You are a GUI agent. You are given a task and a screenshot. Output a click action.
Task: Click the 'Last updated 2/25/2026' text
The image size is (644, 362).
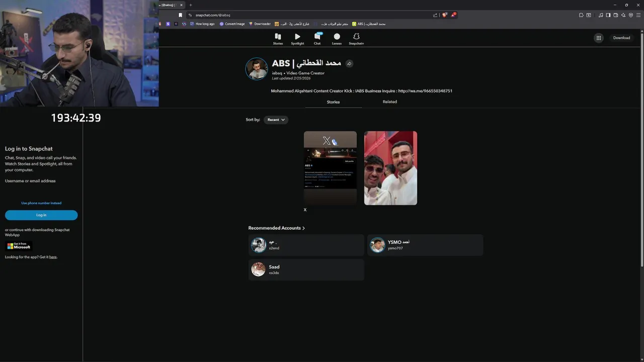coord(291,78)
